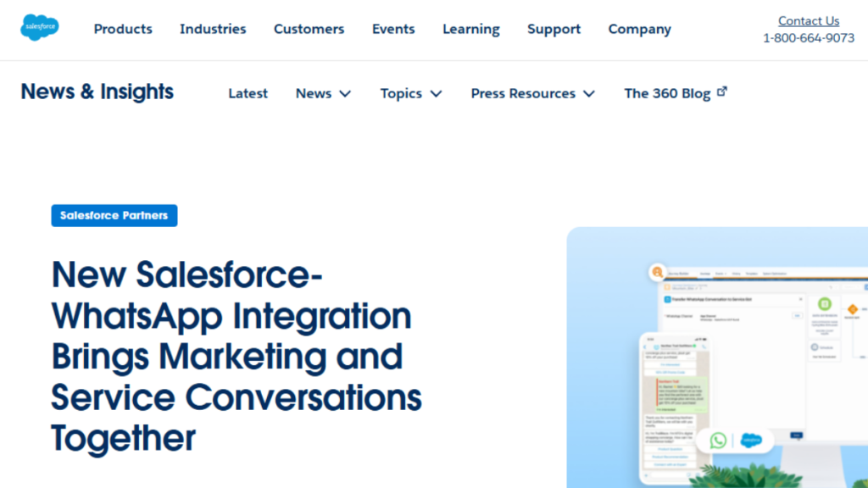The image size is (868, 488).
Task: Click the 1-800-664-9073 phone number
Action: 809,38
